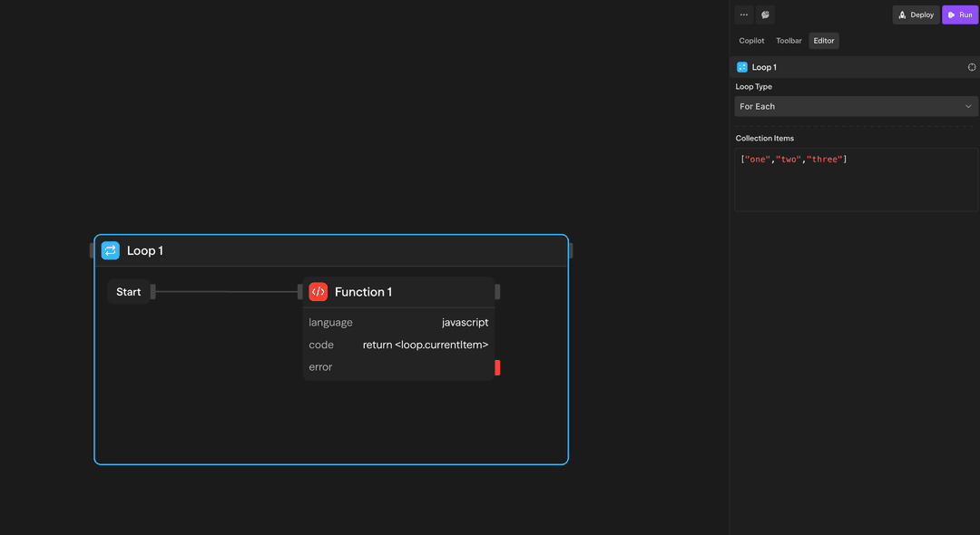Click the Start node output handle
This screenshot has height=535, width=980.
pyautogui.click(x=153, y=292)
